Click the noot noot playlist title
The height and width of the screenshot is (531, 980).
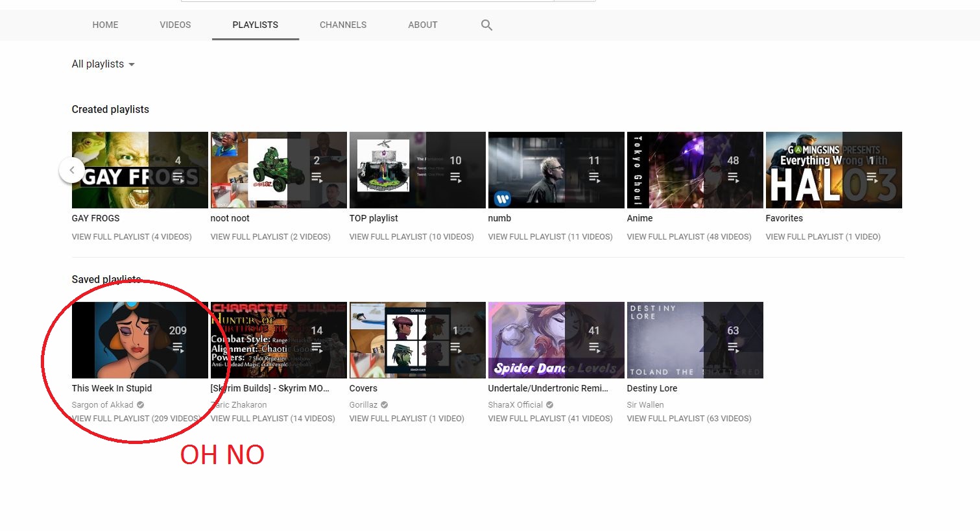230,219
